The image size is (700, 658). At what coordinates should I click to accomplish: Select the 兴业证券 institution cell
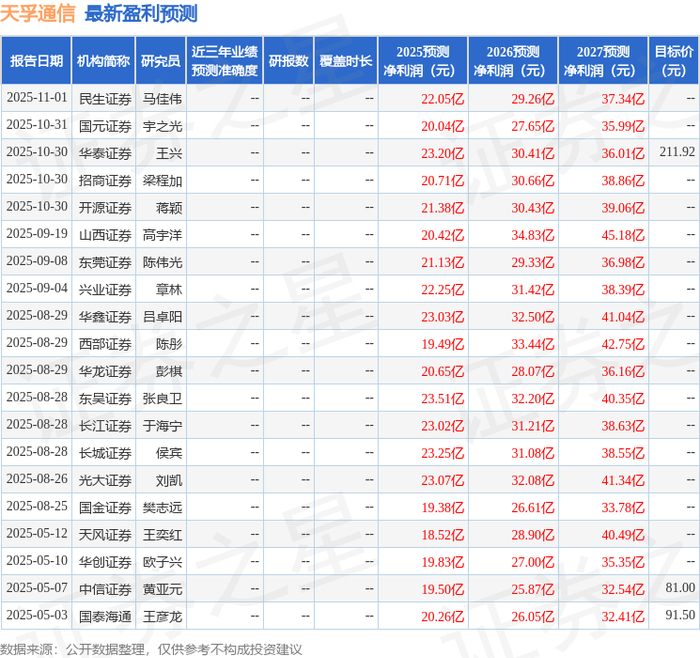pos(105,290)
